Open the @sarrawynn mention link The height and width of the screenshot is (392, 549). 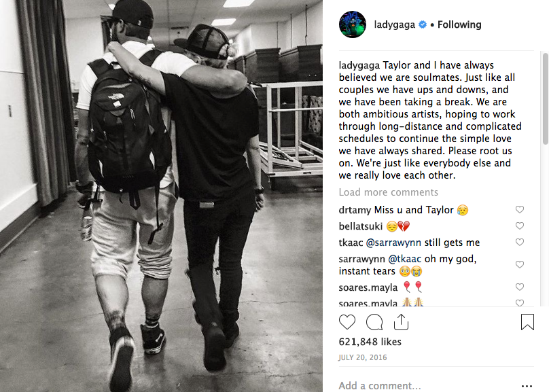point(393,243)
